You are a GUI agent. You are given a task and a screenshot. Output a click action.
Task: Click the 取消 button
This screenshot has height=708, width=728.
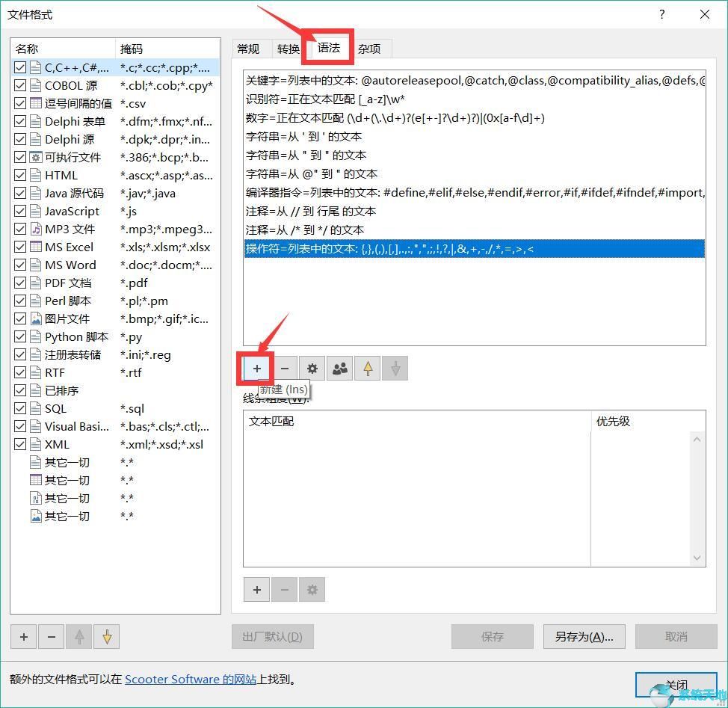click(x=676, y=636)
